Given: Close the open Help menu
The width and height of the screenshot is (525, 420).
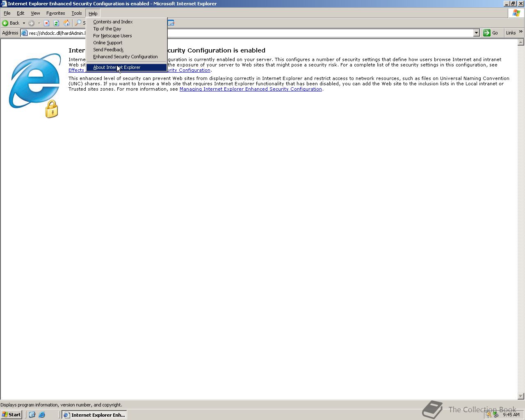Looking at the screenshot, I should [93, 13].
